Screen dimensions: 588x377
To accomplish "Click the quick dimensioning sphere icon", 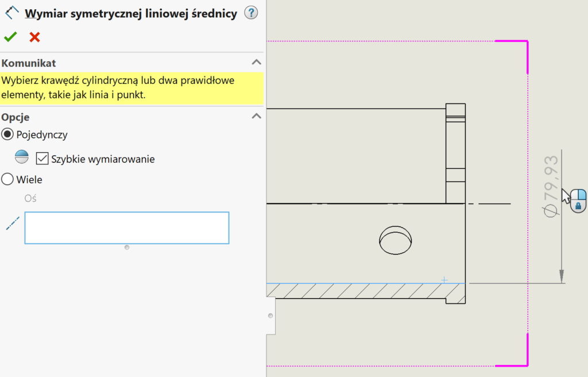I will (x=21, y=157).
